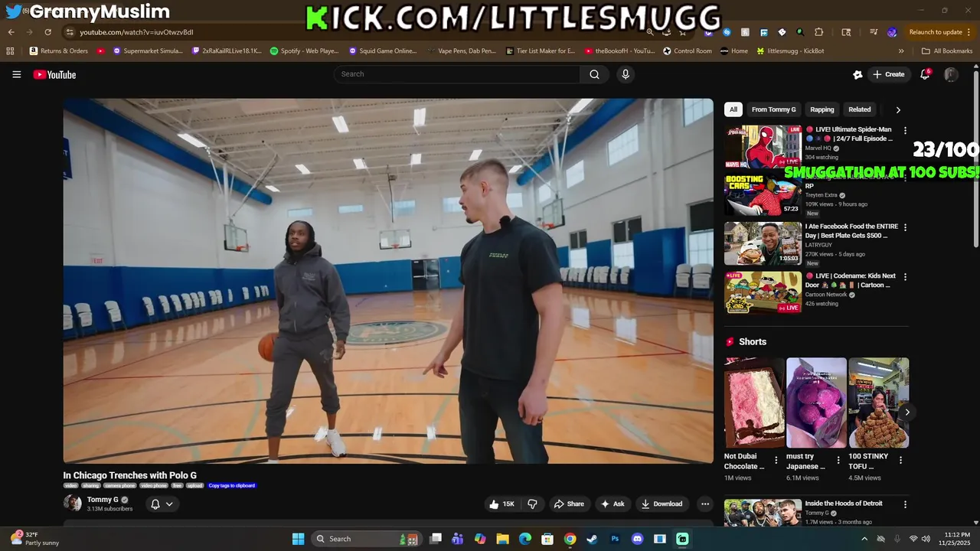This screenshot has width=980, height=551.
Task: Show hidden system tray icons
Action: click(x=864, y=539)
